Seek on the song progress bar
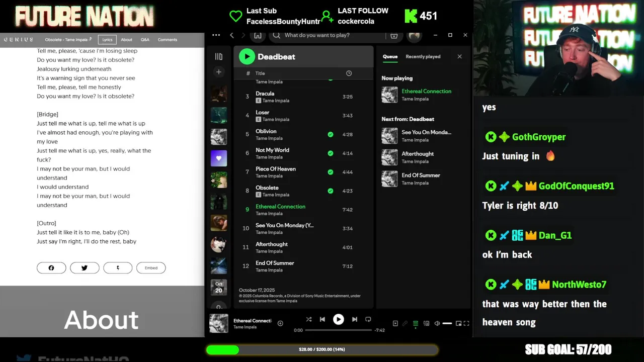The width and height of the screenshot is (644, 362). pos(338,330)
